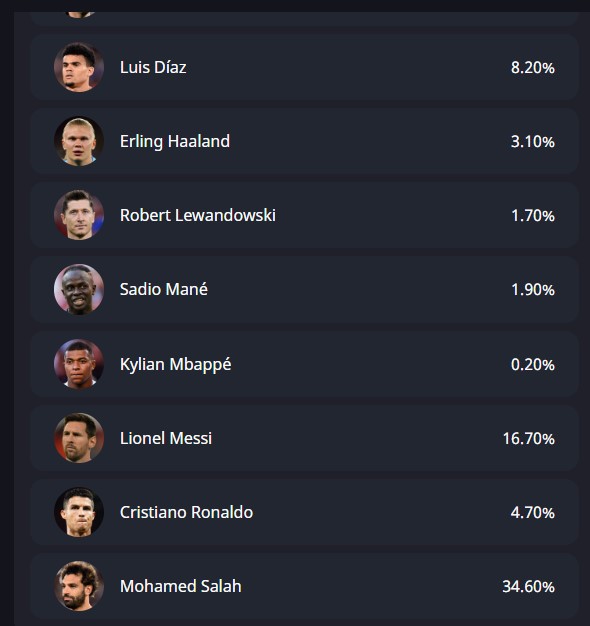Click the avatar beside Robert Lewandowski

click(79, 215)
